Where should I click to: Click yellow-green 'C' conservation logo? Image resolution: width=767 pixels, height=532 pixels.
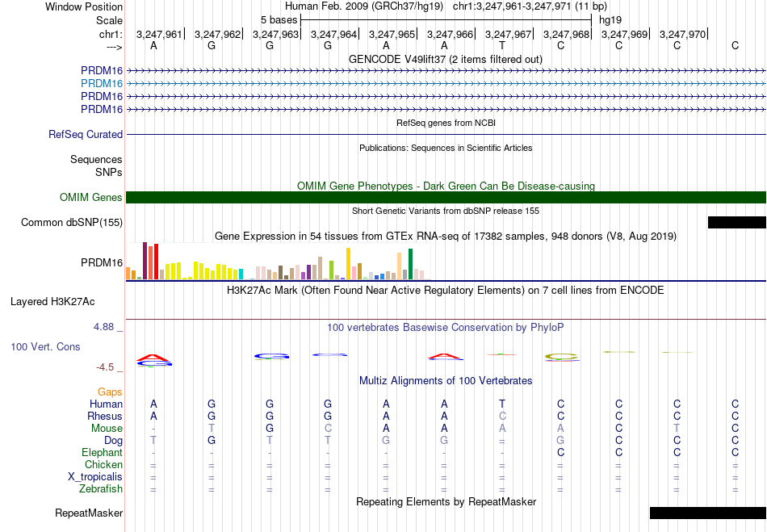click(562, 357)
